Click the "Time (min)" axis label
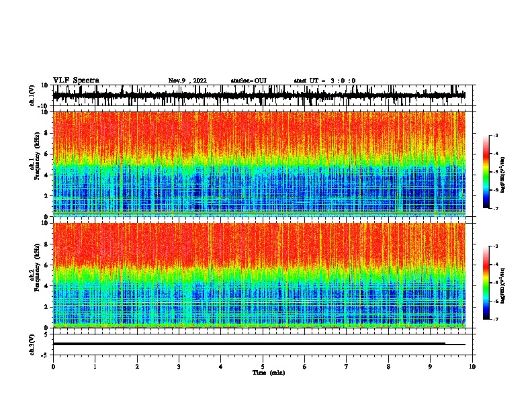532x411 pixels. (x=269, y=373)
